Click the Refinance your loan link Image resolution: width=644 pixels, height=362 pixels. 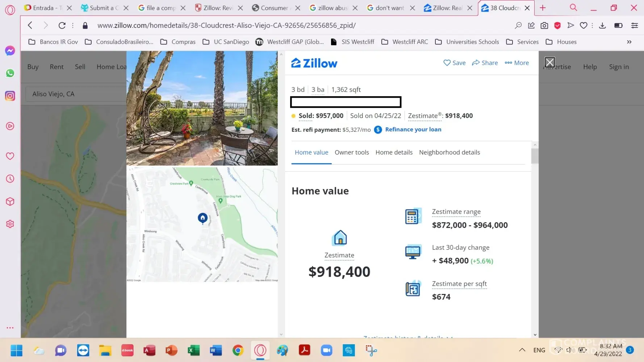point(413,130)
